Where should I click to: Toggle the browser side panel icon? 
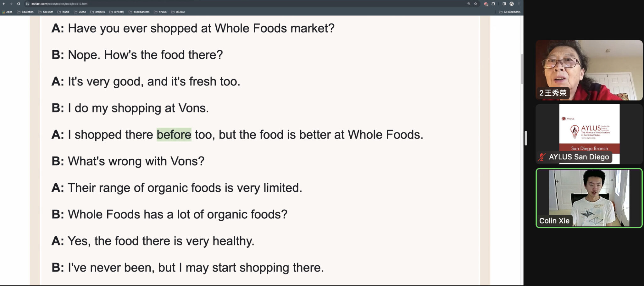[x=504, y=4]
